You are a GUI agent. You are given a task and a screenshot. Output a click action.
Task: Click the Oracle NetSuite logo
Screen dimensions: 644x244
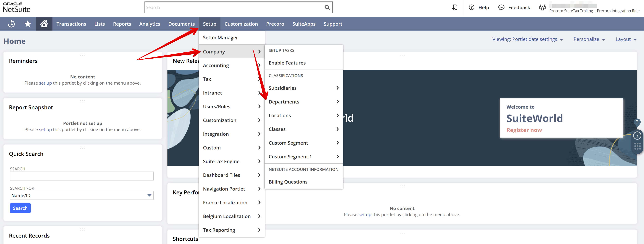tap(17, 7)
